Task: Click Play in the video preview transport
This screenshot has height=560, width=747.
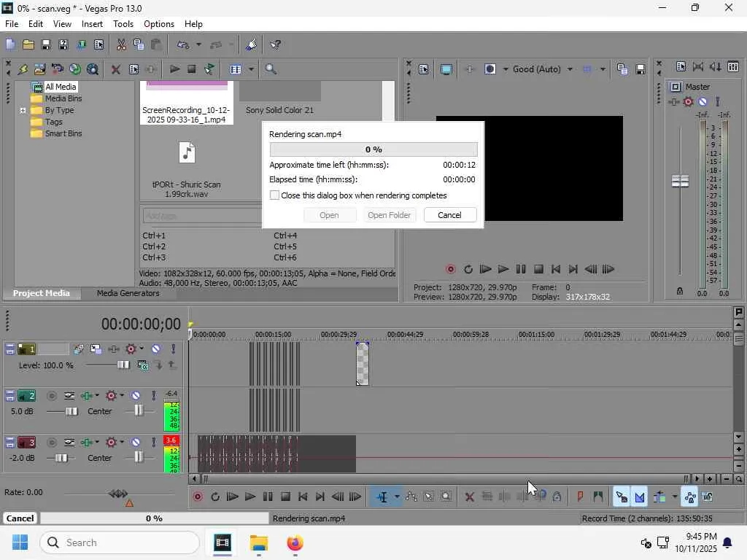Action: coord(503,269)
